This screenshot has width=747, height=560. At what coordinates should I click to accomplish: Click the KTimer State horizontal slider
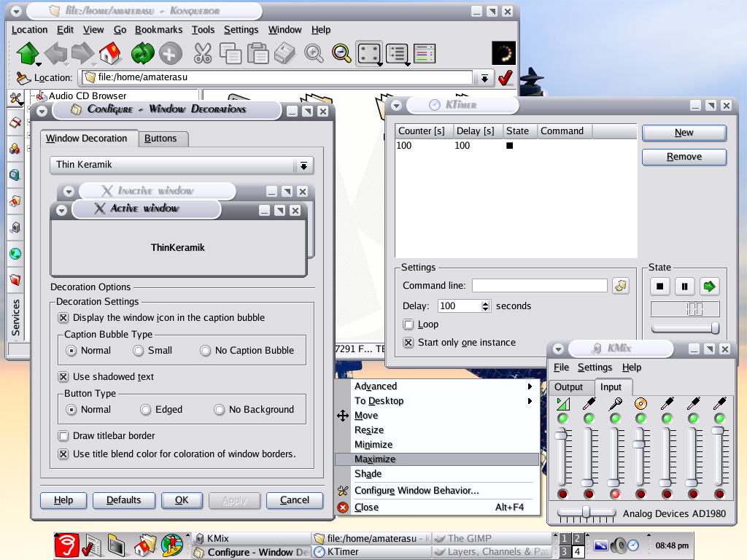pyautogui.click(x=685, y=328)
